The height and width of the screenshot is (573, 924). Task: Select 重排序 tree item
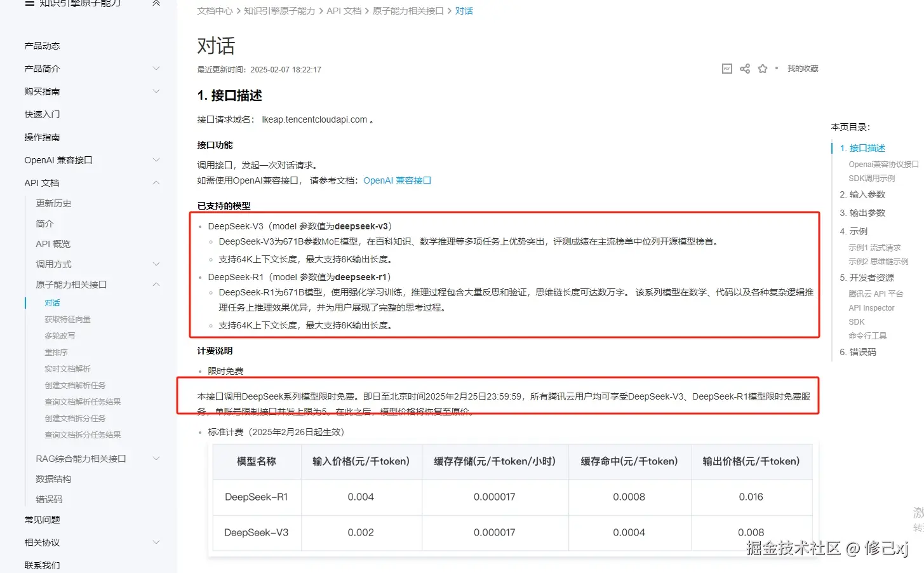click(56, 353)
